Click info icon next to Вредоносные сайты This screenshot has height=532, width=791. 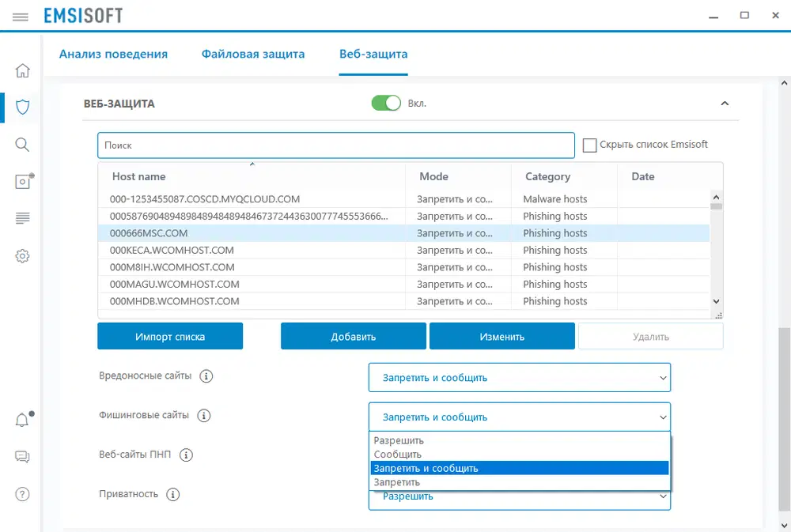tap(206, 376)
